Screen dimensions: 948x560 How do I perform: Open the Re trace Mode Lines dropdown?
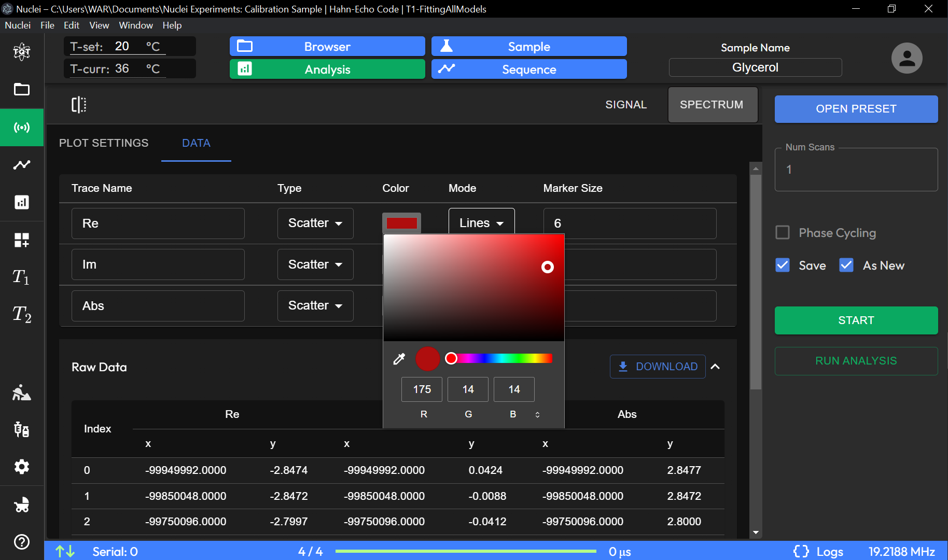pyautogui.click(x=481, y=222)
